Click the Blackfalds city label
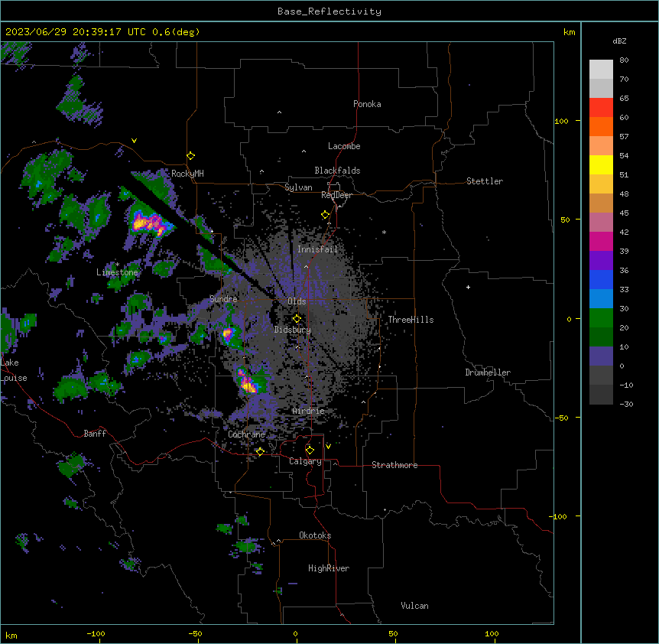This screenshot has width=659, height=644. [x=337, y=171]
